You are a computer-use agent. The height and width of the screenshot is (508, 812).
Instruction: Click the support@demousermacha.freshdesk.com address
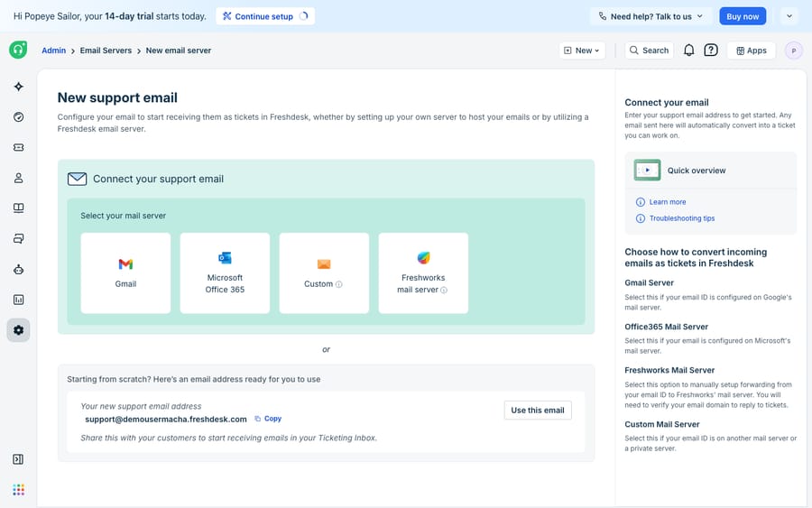(x=166, y=419)
